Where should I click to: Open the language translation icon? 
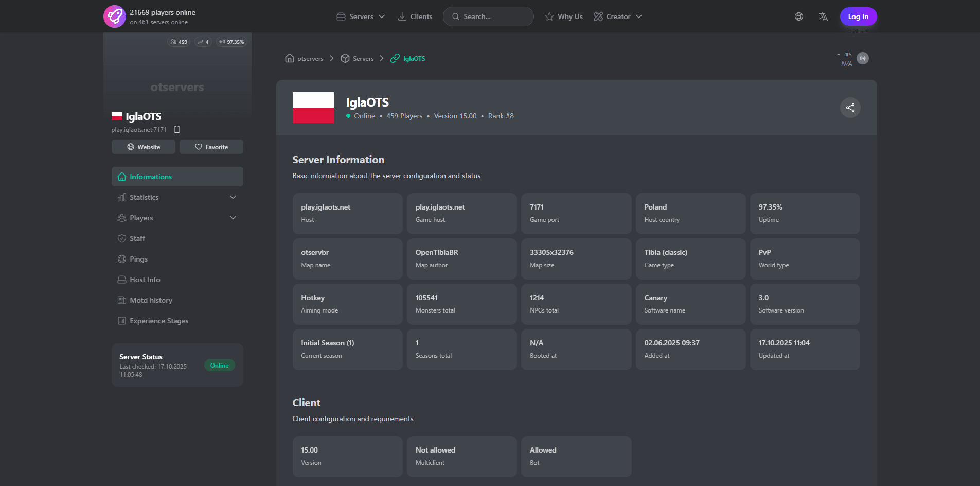pos(824,16)
